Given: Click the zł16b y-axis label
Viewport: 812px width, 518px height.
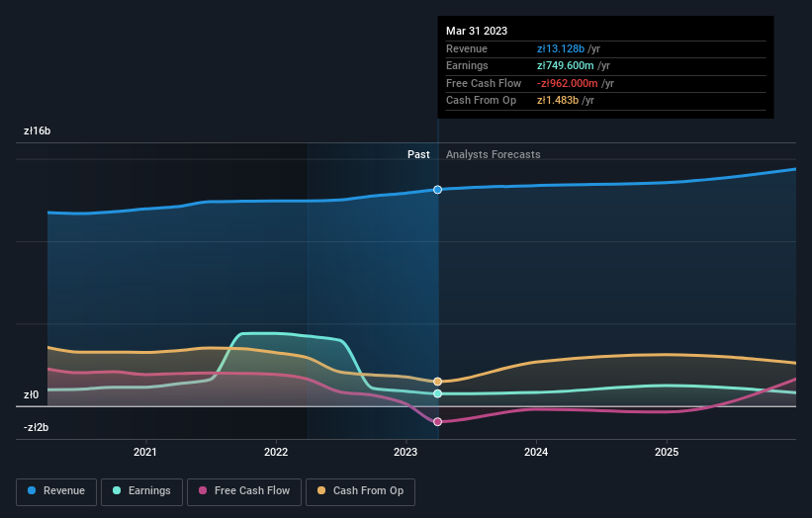Looking at the screenshot, I should point(38,130).
